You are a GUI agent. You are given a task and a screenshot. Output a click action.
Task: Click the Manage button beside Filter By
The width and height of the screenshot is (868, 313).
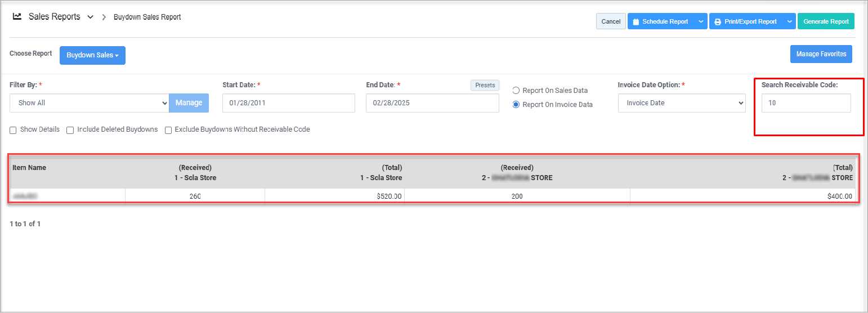point(189,103)
